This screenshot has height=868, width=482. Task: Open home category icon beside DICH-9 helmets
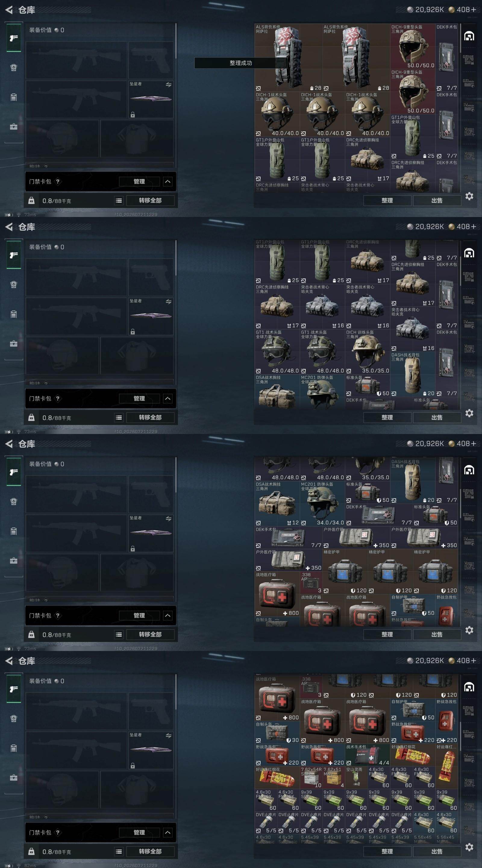(469, 36)
